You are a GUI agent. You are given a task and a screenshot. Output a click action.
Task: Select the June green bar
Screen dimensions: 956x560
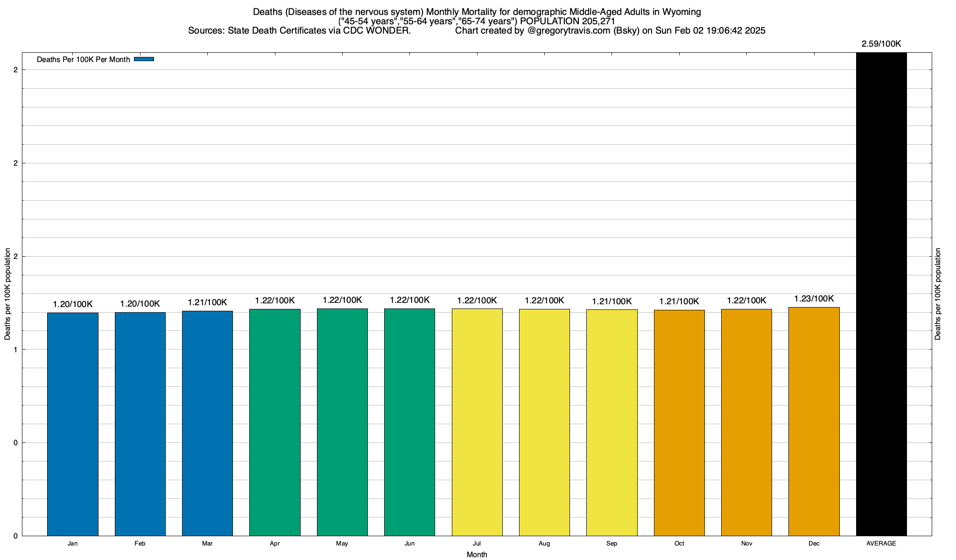tap(409, 422)
